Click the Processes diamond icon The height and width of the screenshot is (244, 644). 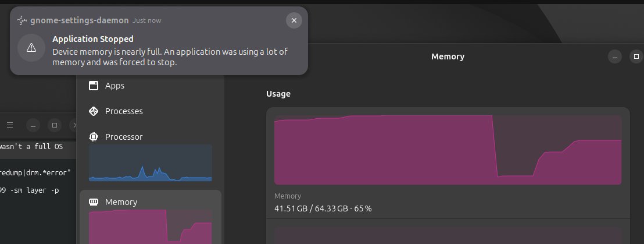click(x=94, y=111)
